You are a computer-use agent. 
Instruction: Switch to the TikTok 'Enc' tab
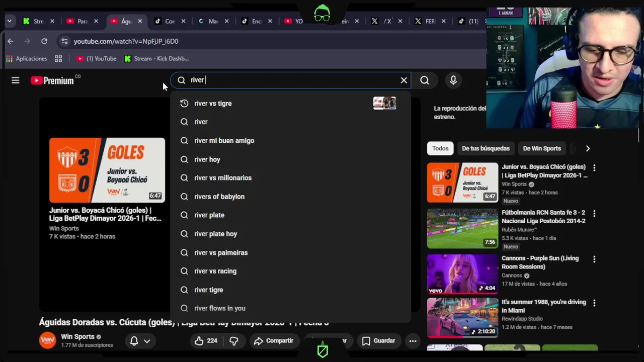coord(257,21)
